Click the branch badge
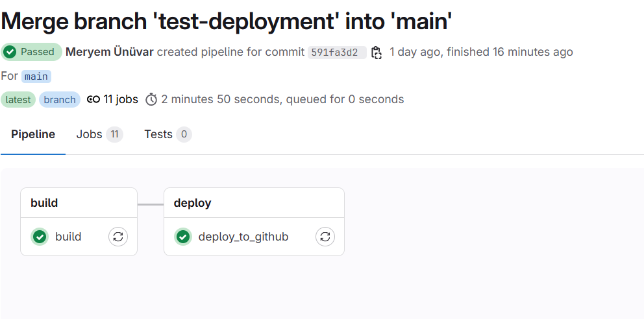 click(x=60, y=100)
